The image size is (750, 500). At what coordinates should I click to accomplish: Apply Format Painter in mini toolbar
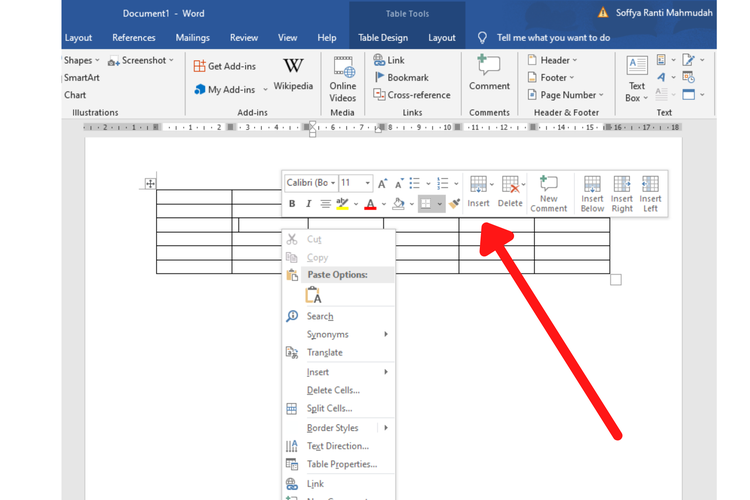(454, 204)
